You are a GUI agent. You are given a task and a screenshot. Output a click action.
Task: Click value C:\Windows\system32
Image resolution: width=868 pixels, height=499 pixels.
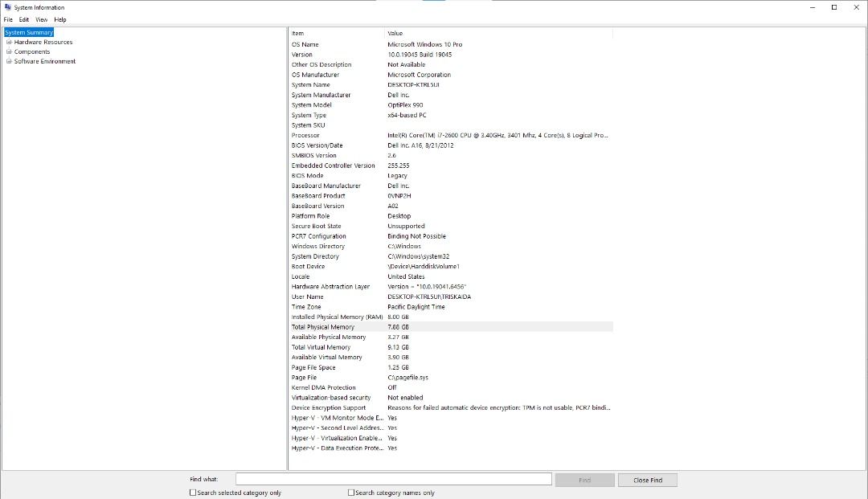click(x=419, y=256)
